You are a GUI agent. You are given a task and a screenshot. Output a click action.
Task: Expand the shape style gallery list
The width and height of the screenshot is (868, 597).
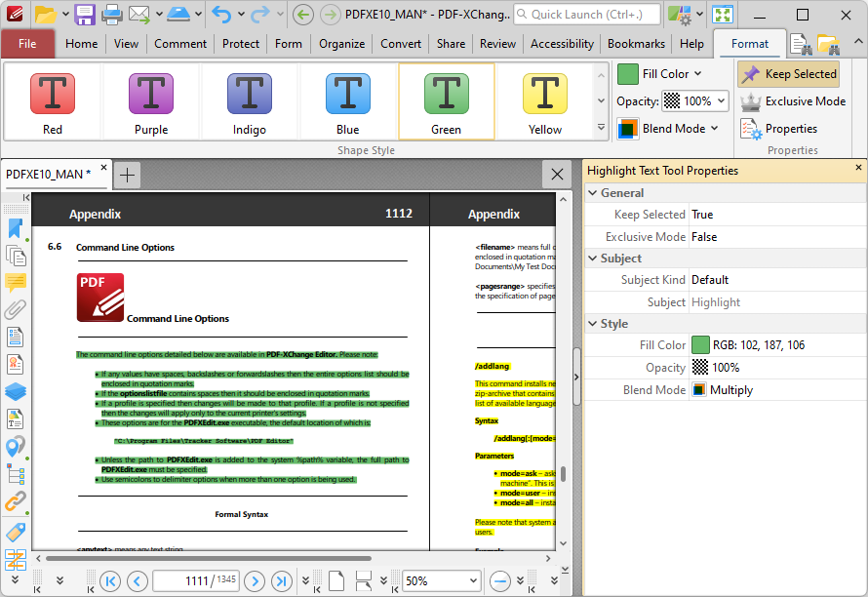601,128
